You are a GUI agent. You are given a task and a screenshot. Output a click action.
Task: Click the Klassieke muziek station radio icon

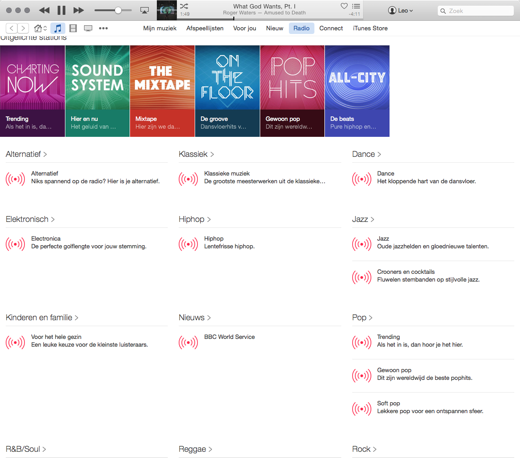188,179
